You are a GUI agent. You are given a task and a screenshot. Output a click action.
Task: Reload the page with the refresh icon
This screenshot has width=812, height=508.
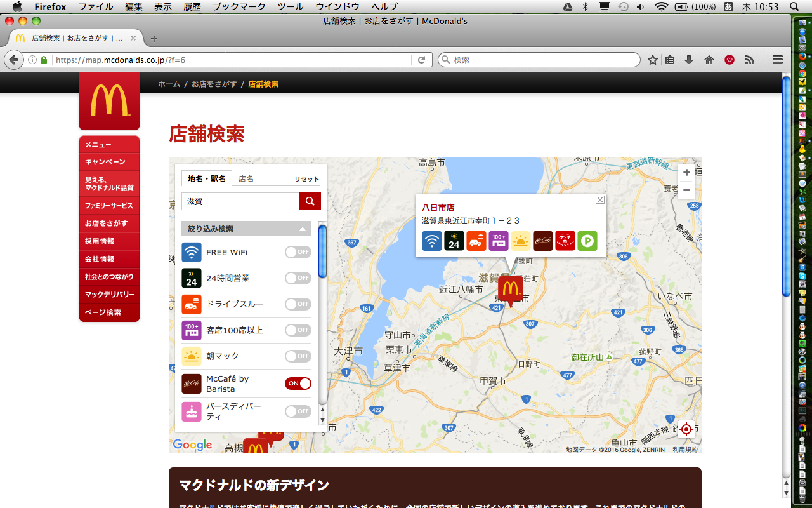tap(421, 60)
